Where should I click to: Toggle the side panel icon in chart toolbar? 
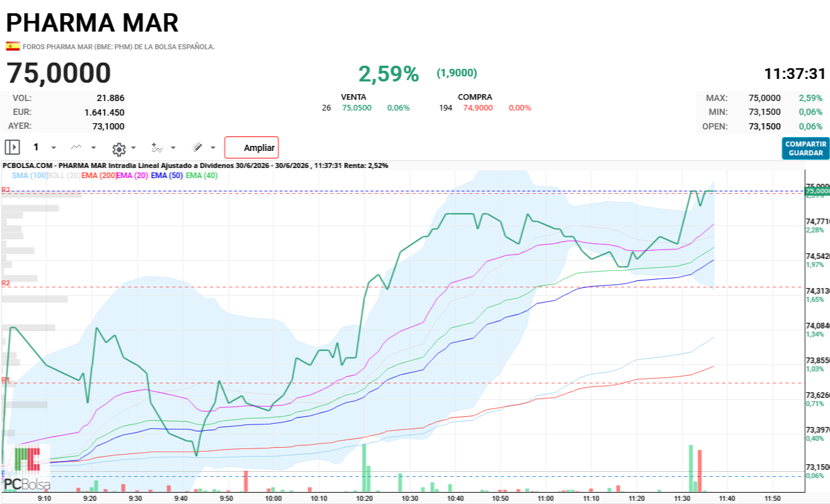click(x=13, y=147)
